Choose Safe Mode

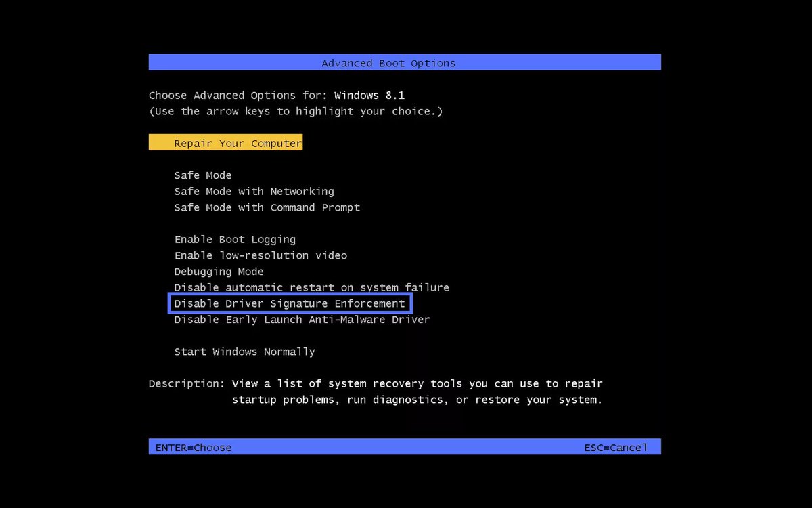pos(202,175)
